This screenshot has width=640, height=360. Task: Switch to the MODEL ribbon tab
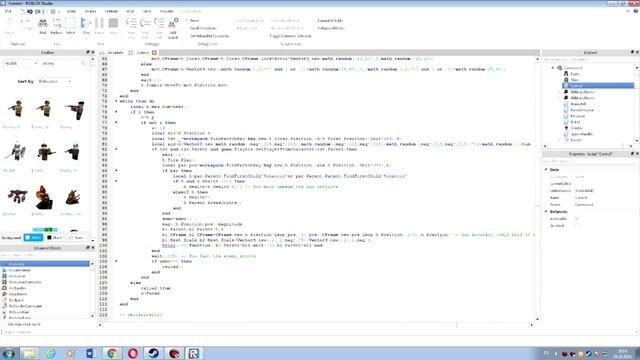91,11
